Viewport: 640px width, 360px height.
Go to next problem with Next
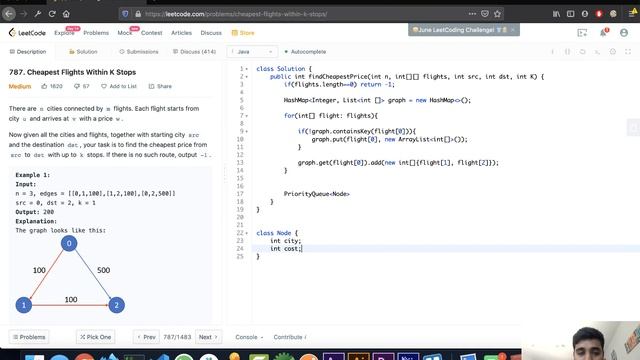click(208, 337)
